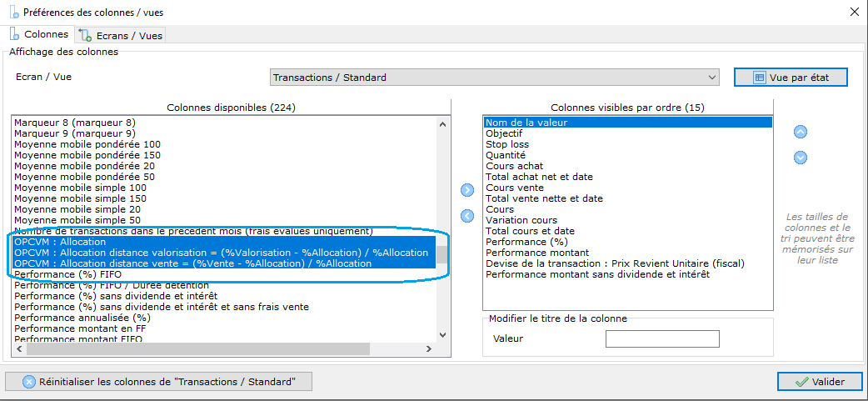
Task: Select 'Performance (%)' in visible columns
Action: point(628,242)
